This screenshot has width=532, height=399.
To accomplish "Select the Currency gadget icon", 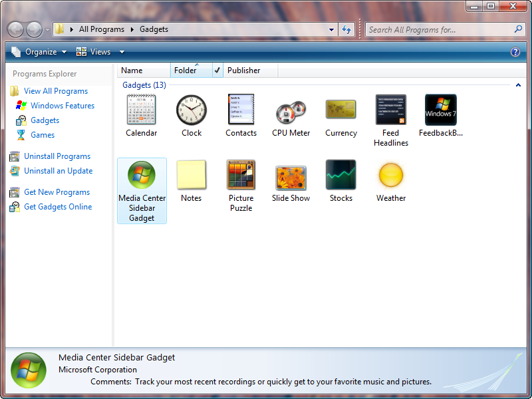I will click(340, 109).
